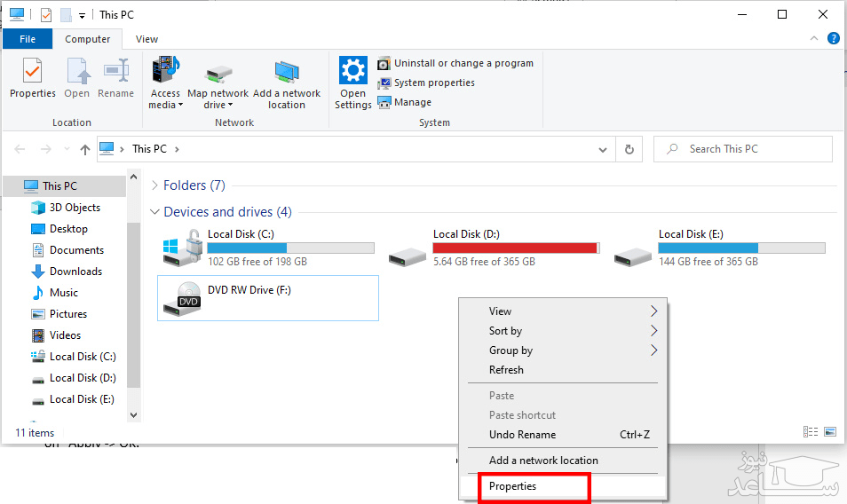Open System properties in the ribbon

tap(426, 83)
